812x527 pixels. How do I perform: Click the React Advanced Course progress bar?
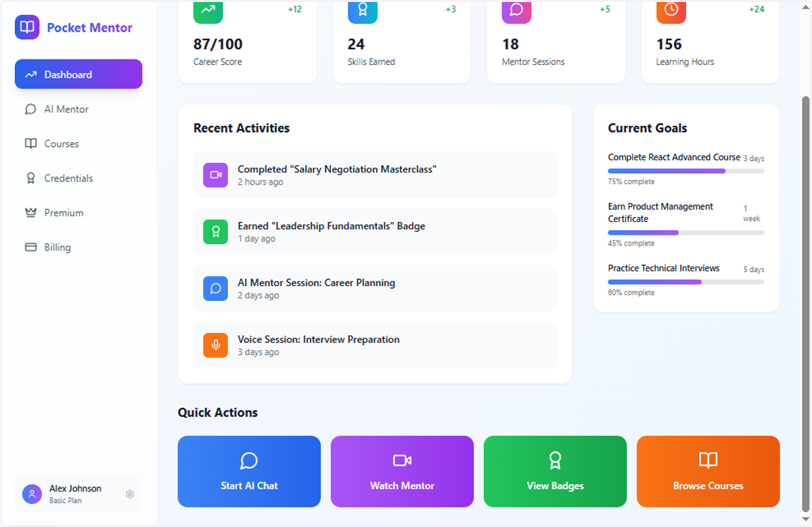[686, 171]
